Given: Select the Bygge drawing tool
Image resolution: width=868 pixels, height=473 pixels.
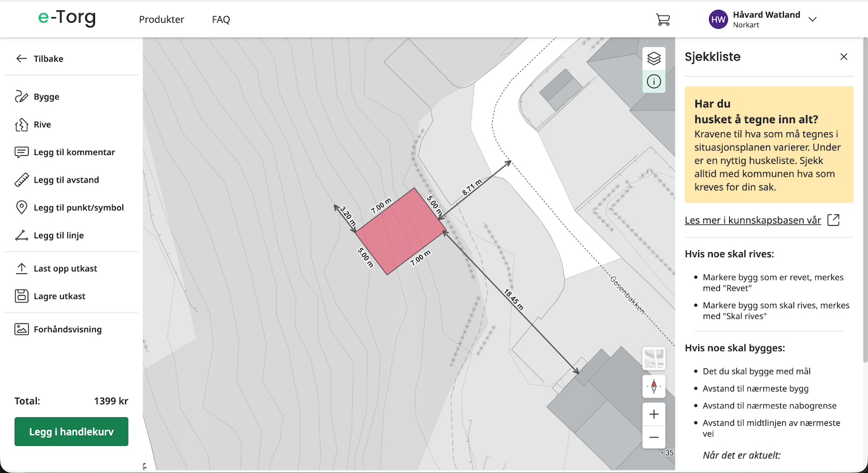Looking at the screenshot, I should tap(46, 97).
